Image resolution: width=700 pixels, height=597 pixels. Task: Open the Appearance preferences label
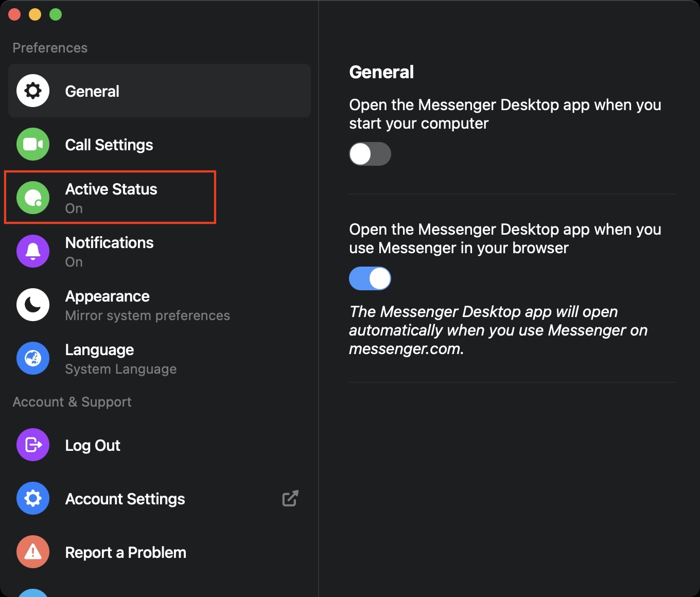(107, 296)
